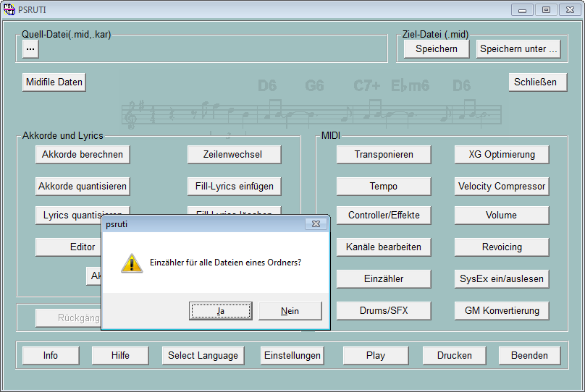Click the Speichern button
Image resolution: width=585 pixels, height=392 pixels.
(436, 49)
